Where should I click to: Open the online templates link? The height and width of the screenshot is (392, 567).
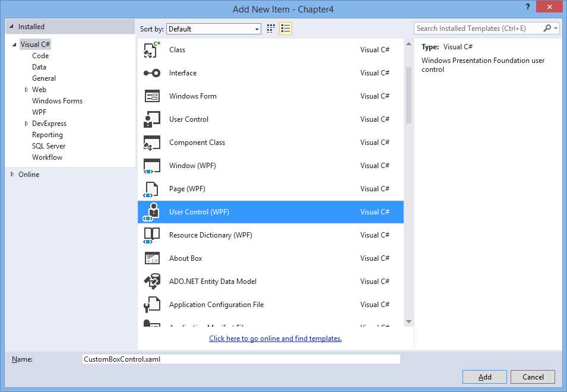pyautogui.click(x=275, y=338)
